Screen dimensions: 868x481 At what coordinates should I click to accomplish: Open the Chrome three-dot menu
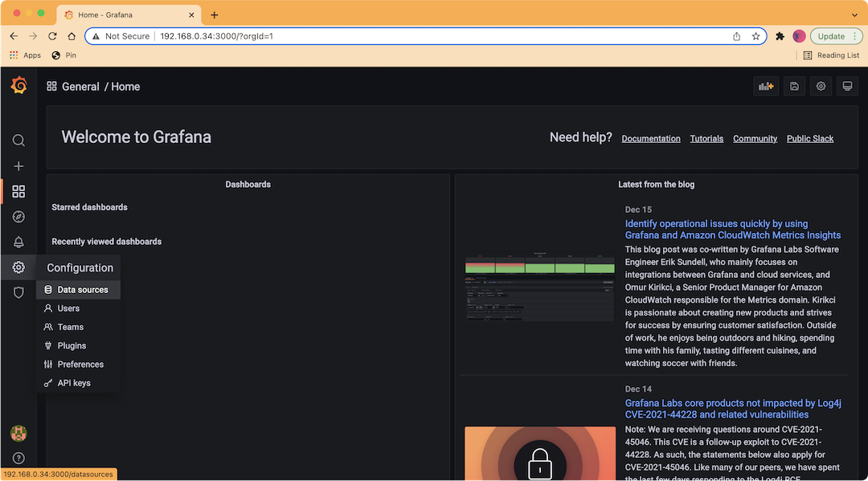tap(855, 36)
